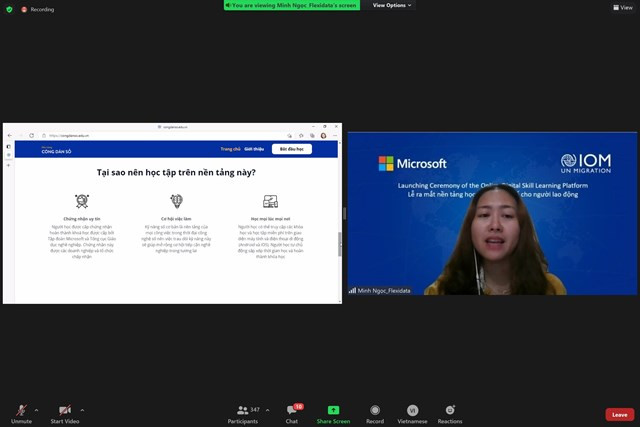Click the 'Bắt đầu học' button
640x427 pixels.
click(x=292, y=149)
